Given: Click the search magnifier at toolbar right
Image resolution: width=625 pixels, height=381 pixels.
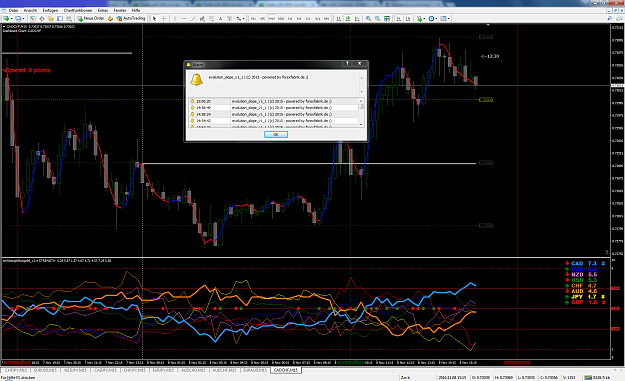Looking at the screenshot, I should coord(610,18).
